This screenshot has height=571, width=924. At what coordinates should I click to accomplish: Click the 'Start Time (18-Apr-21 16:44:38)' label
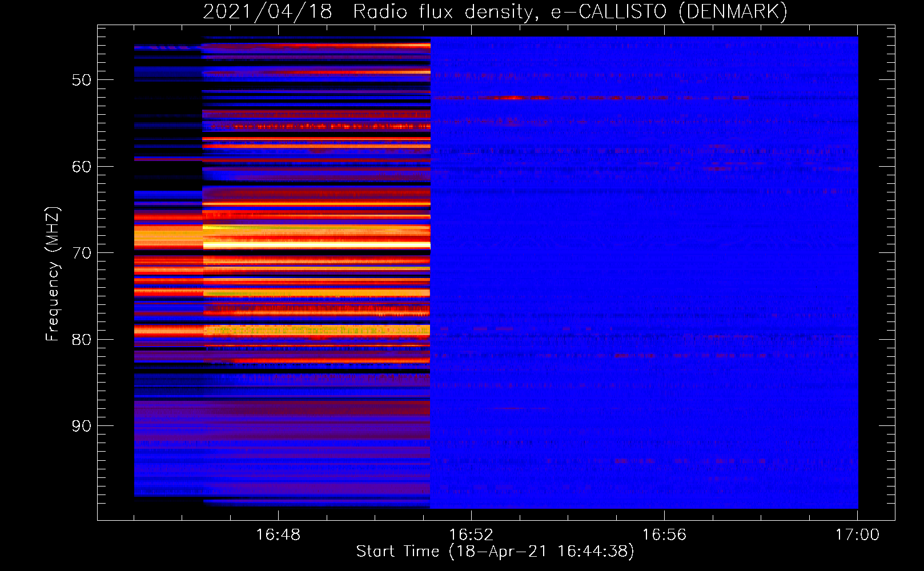(x=495, y=552)
